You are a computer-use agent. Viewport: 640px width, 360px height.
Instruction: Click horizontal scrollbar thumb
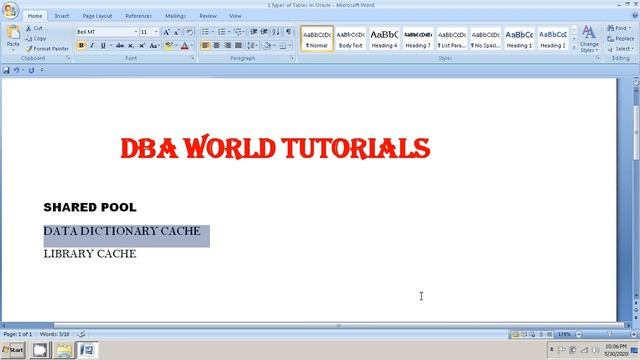coord(339,326)
